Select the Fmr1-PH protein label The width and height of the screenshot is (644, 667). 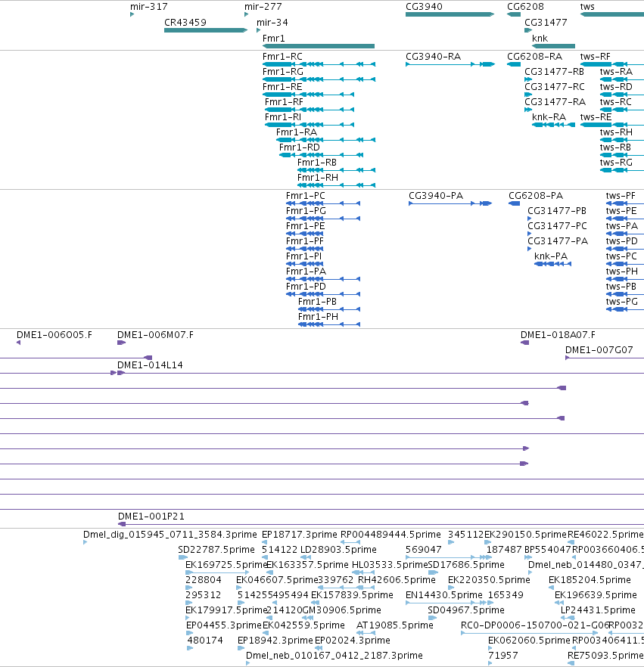click(318, 317)
